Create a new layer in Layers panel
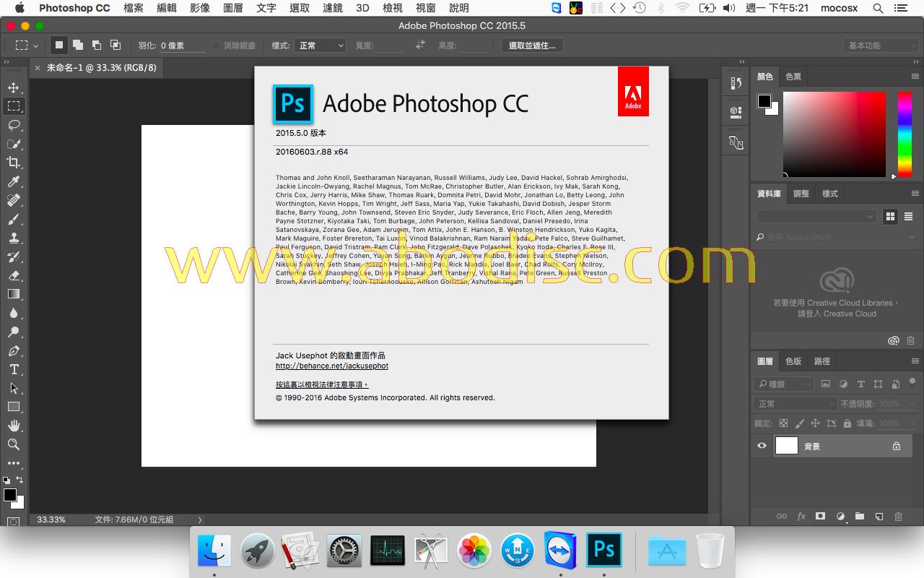 tap(879, 517)
